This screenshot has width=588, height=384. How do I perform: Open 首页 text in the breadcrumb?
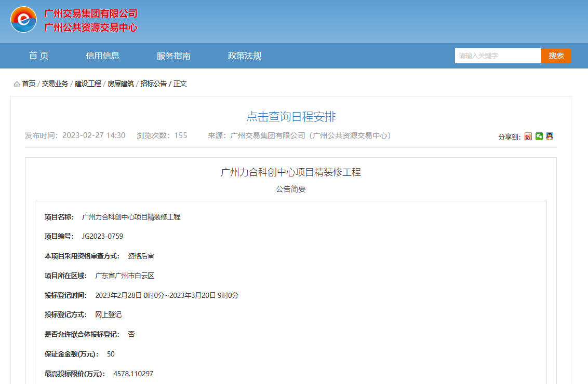pos(29,84)
